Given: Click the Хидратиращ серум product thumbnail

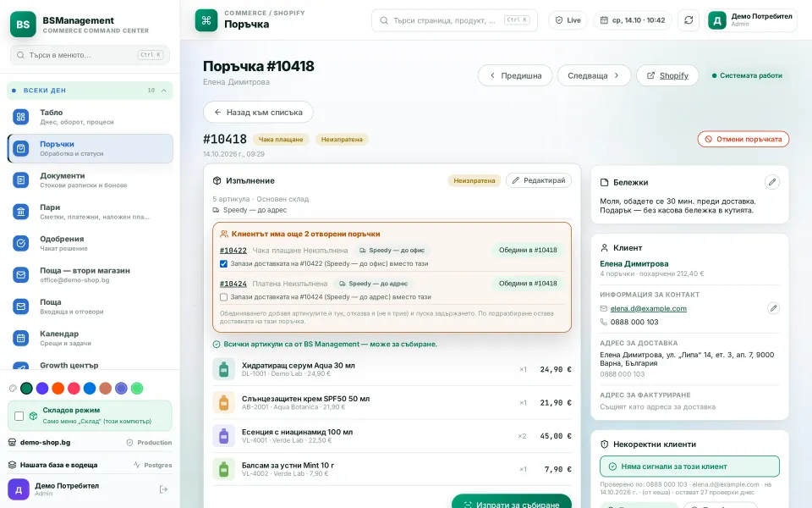Looking at the screenshot, I should coord(223,369).
